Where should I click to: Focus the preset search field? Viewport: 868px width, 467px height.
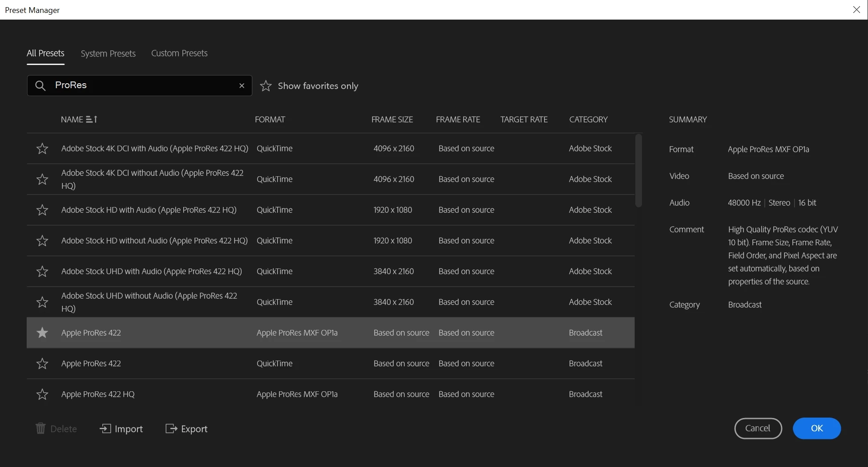(140, 85)
